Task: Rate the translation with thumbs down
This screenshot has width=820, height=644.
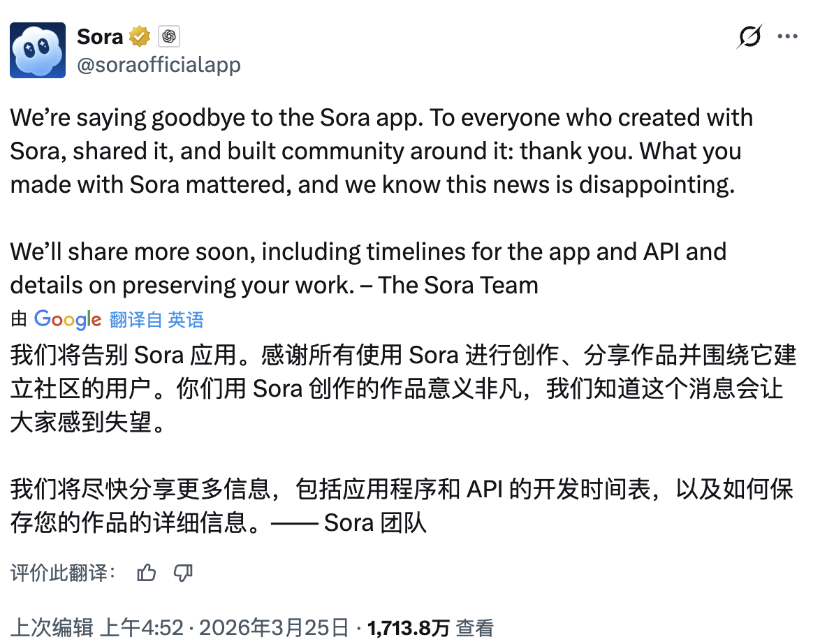Action: 183,573
